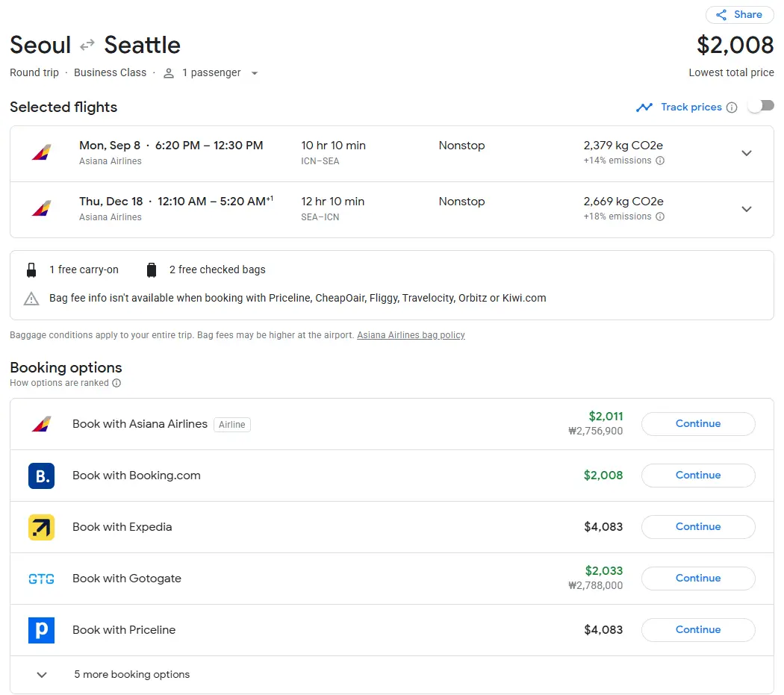784x695 pixels.
Task: Click the Lowest total price label
Action: [732, 72]
